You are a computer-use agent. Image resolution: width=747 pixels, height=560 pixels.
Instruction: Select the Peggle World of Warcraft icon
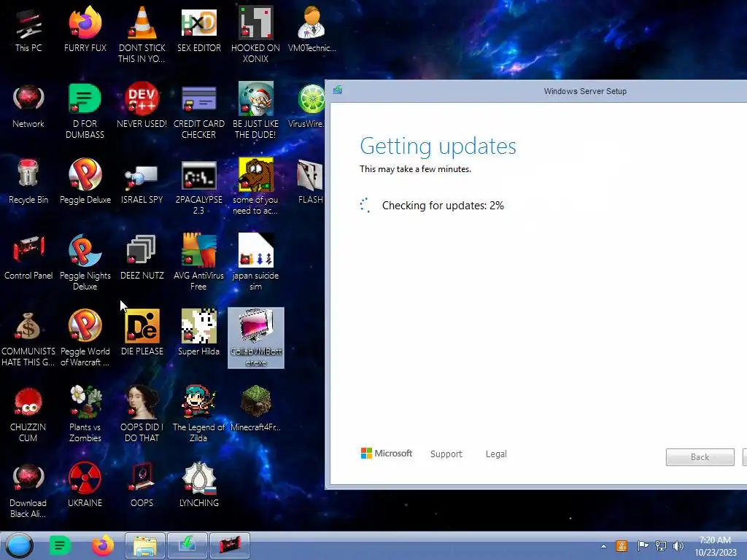(x=85, y=338)
